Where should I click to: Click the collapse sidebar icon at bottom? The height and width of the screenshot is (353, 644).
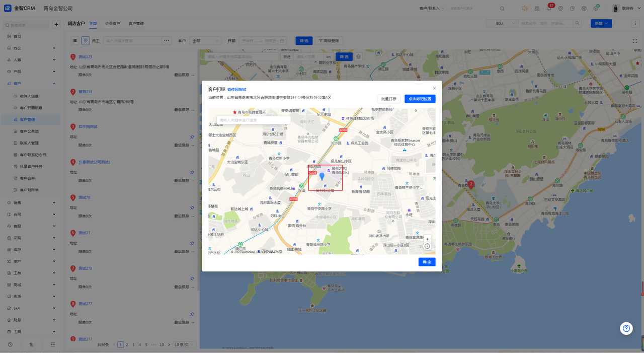click(x=53, y=344)
